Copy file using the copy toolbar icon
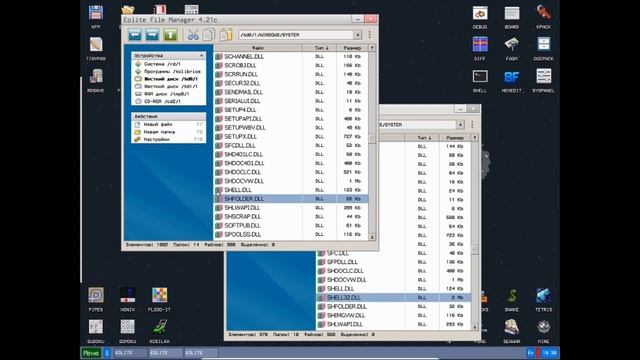The width and height of the screenshot is (640, 360). tap(209, 35)
